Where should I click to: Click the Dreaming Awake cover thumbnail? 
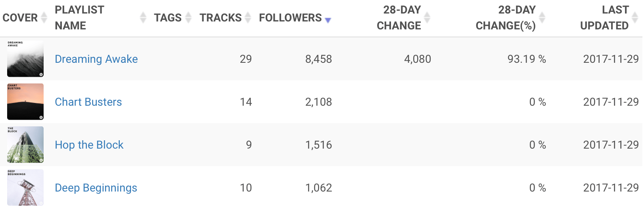pos(25,59)
